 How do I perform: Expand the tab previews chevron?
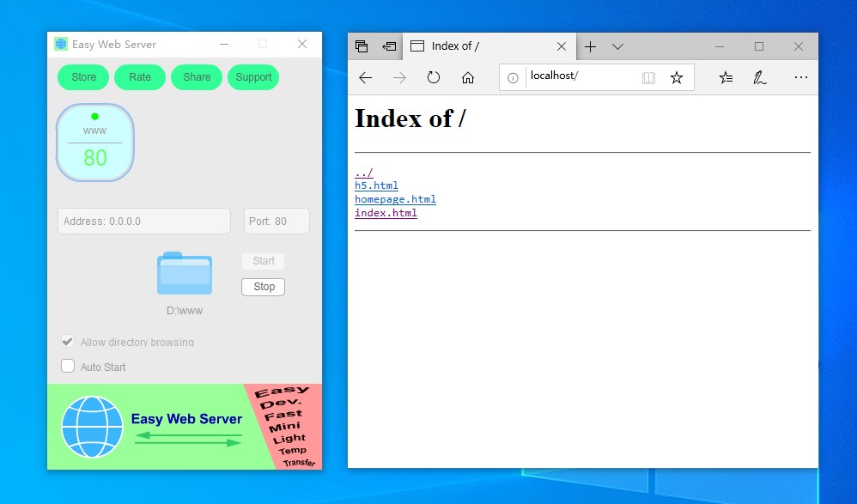(x=617, y=46)
